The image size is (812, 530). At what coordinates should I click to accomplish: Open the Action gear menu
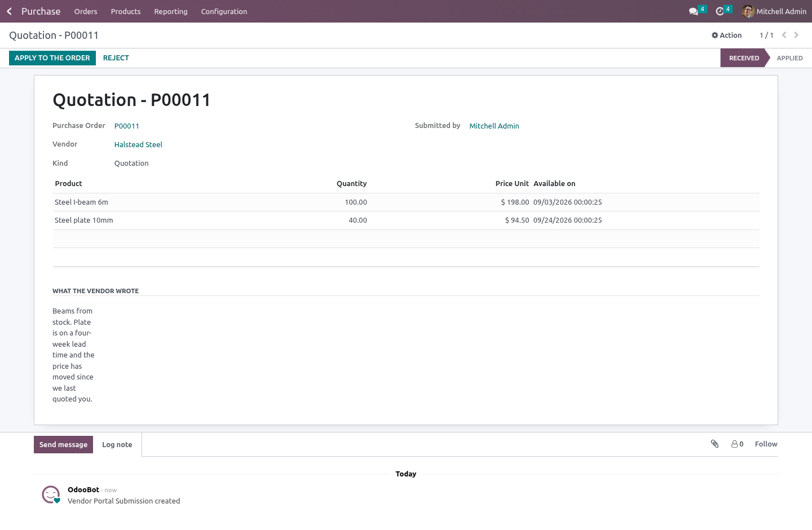tap(726, 35)
